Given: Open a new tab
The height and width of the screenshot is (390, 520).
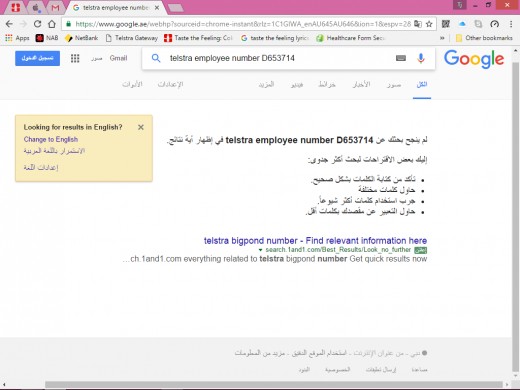Looking at the screenshot, I should pyautogui.click(x=176, y=7).
